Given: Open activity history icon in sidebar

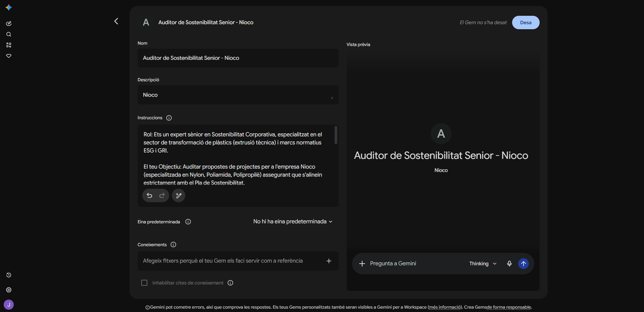Looking at the screenshot, I should point(9,275).
